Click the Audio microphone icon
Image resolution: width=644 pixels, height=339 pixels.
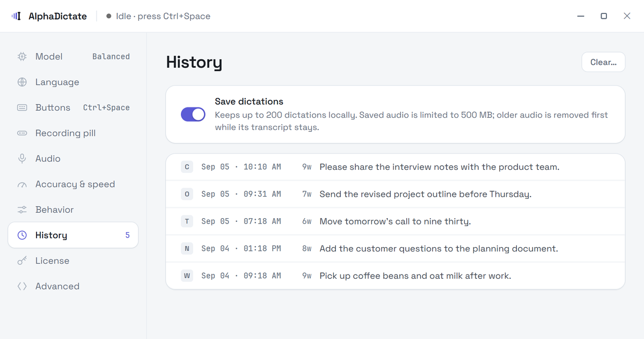[x=22, y=158]
